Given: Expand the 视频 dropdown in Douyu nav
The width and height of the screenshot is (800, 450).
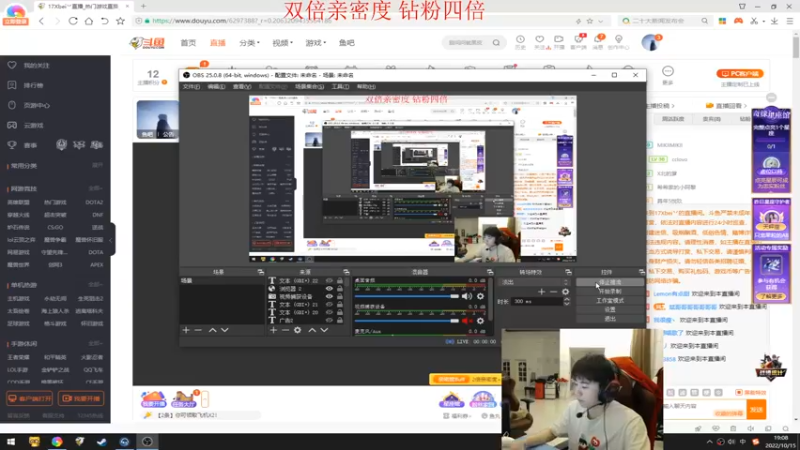Looking at the screenshot, I should 283,43.
